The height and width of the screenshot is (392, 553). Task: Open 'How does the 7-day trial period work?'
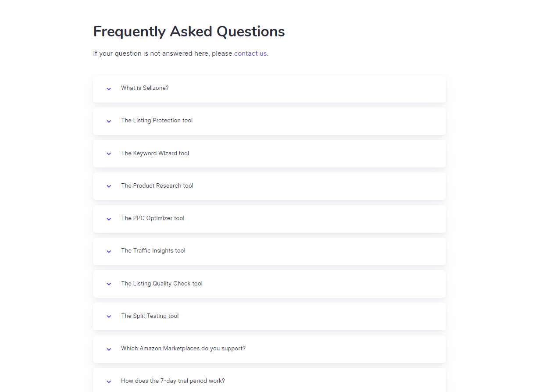click(173, 381)
